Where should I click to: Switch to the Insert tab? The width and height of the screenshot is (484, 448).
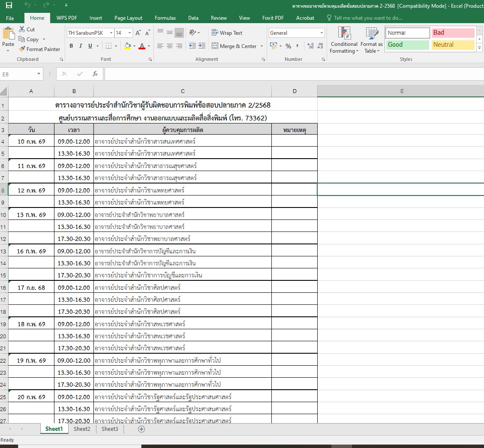tap(96, 18)
